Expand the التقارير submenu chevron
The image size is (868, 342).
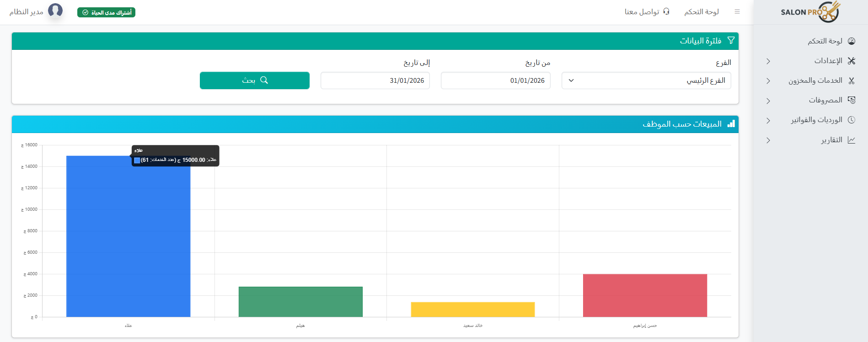tap(768, 140)
